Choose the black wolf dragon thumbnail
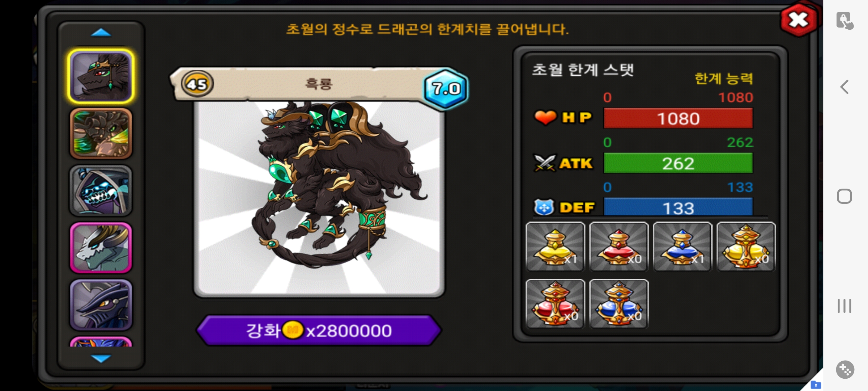This screenshot has height=391, width=868. [101, 76]
